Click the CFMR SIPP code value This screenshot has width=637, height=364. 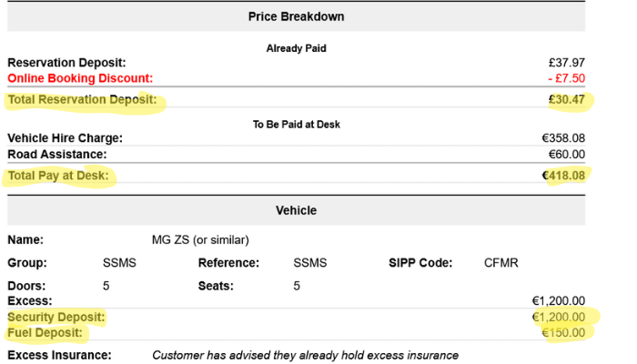coord(502,263)
